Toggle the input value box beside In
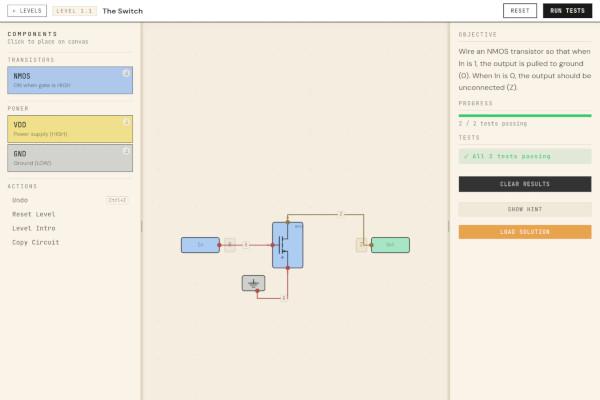Screen dimensions: 600x400 tap(229, 244)
